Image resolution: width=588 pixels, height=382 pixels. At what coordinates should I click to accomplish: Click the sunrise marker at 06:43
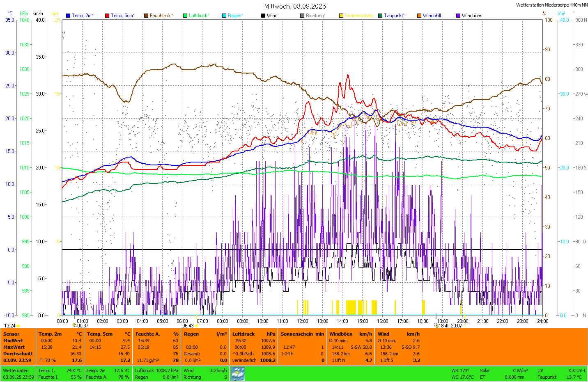(x=196, y=326)
